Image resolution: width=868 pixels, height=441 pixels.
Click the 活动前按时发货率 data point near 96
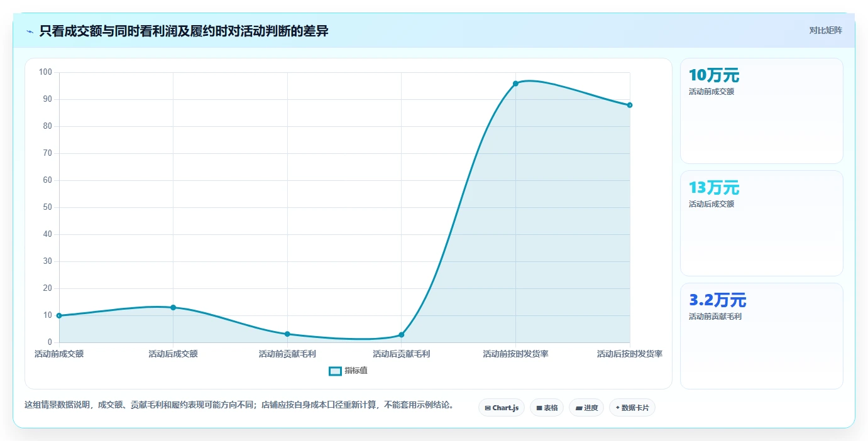coord(515,84)
